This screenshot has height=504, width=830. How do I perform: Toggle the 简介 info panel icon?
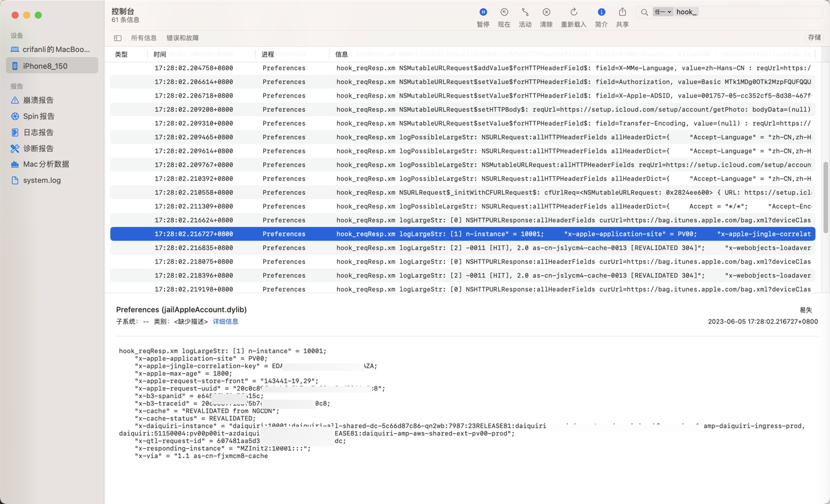(601, 12)
